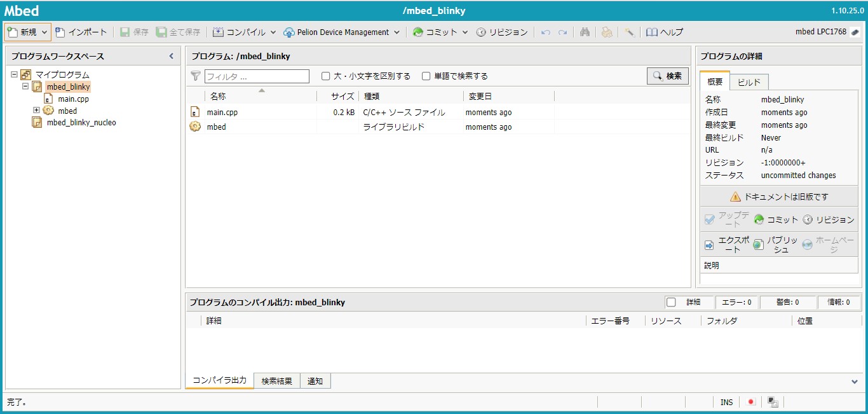Click the mbed gear icon in file list
This screenshot has height=414, width=868.
point(195,127)
